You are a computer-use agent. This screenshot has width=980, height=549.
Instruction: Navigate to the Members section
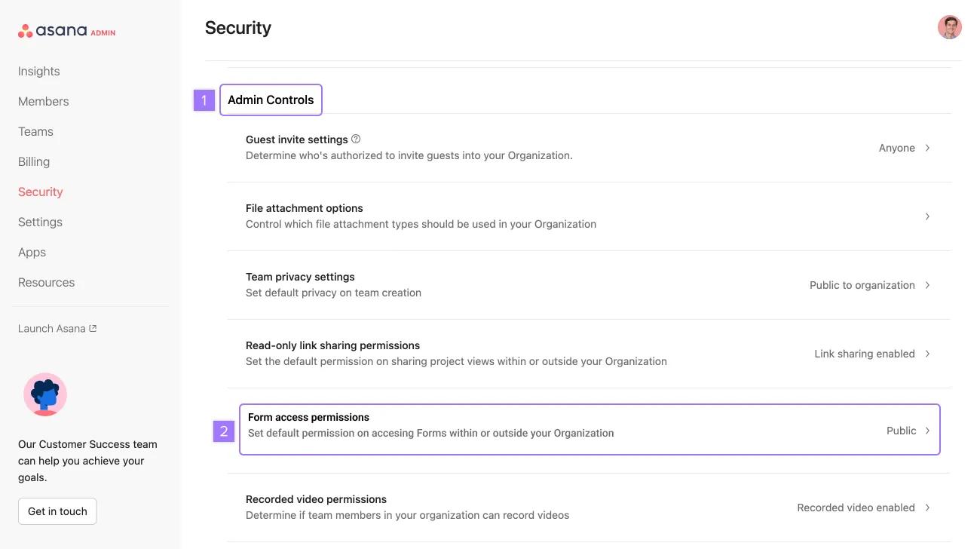coord(43,100)
